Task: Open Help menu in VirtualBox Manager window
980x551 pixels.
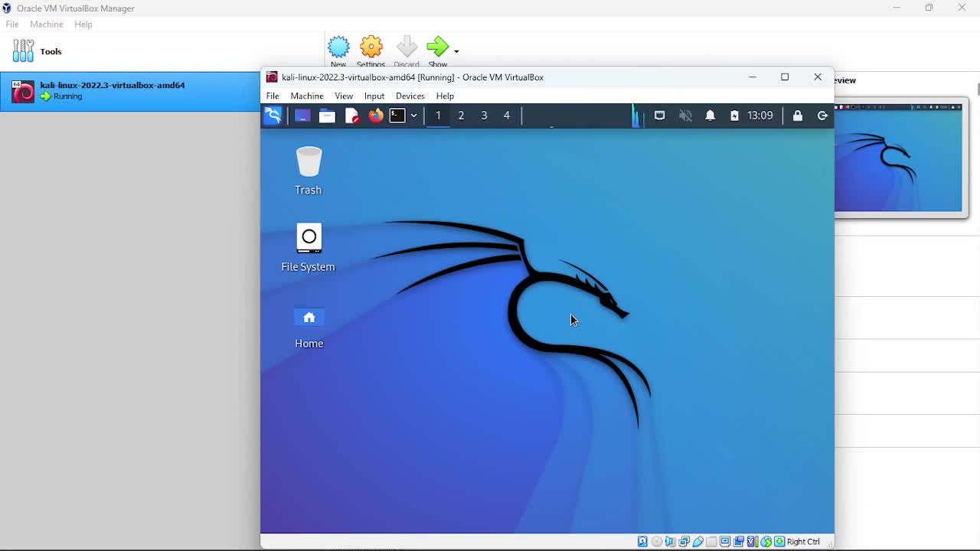Action: (x=83, y=24)
